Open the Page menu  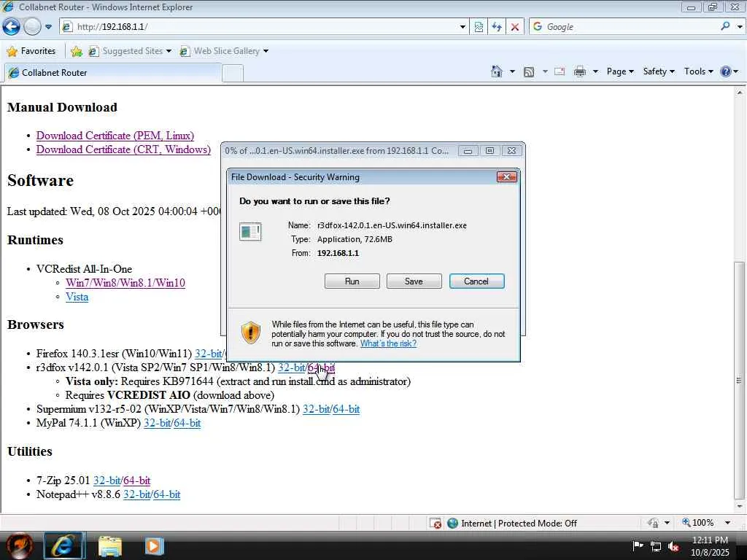pos(620,71)
